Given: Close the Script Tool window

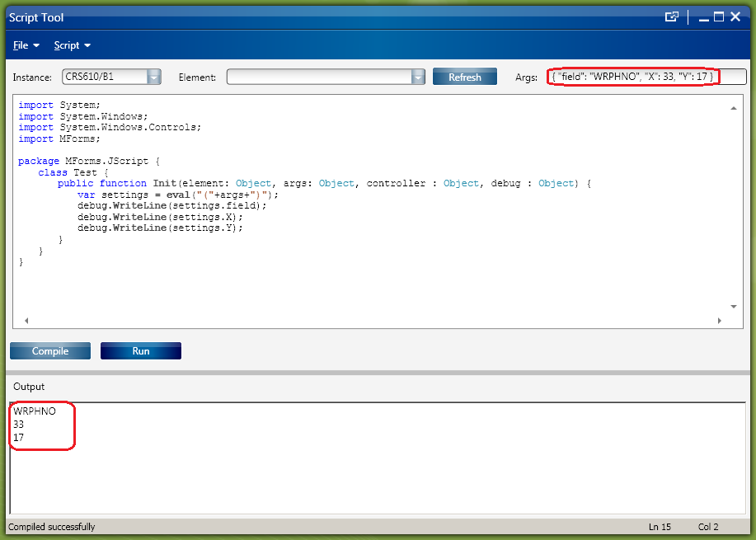Looking at the screenshot, I should (x=735, y=16).
